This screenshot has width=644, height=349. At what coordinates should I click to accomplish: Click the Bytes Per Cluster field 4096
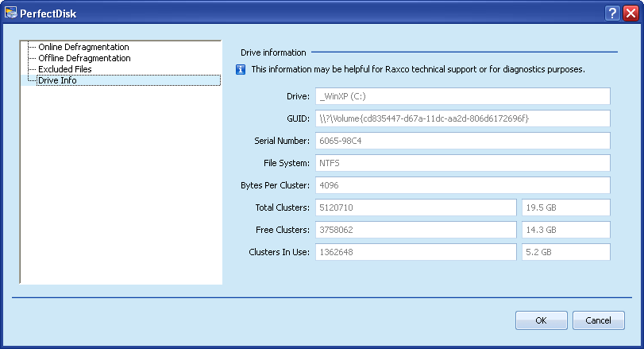pyautogui.click(x=463, y=185)
